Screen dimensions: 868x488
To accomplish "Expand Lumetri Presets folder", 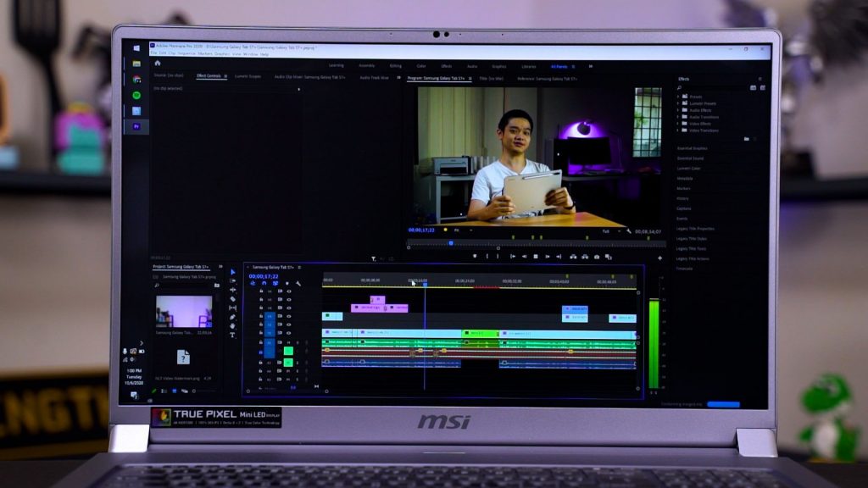I will (x=678, y=103).
